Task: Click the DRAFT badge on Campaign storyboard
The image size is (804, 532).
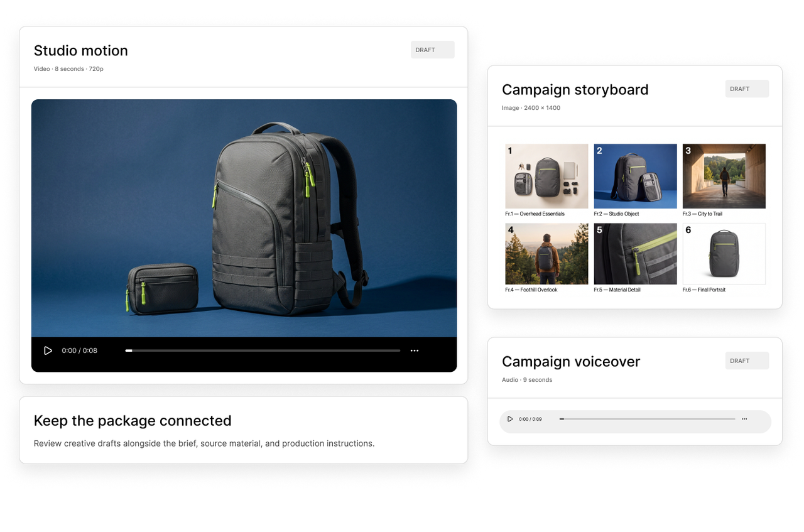Action: [x=747, y=89]
